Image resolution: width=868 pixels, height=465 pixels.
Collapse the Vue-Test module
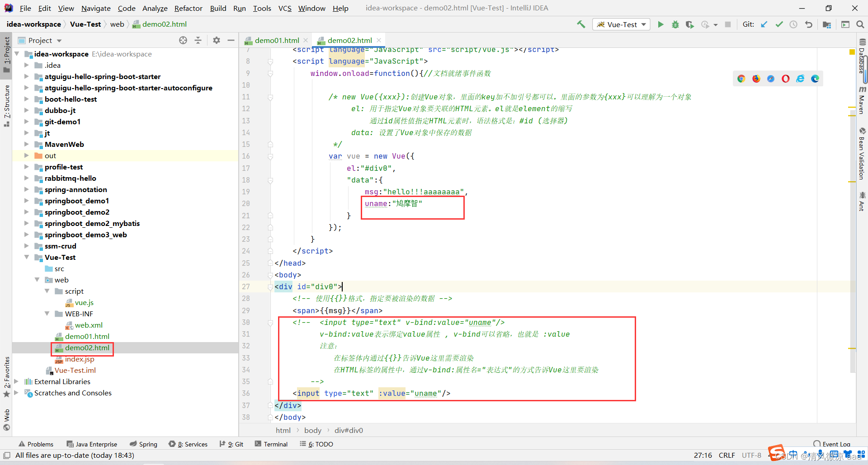click(x=27, y=257)
